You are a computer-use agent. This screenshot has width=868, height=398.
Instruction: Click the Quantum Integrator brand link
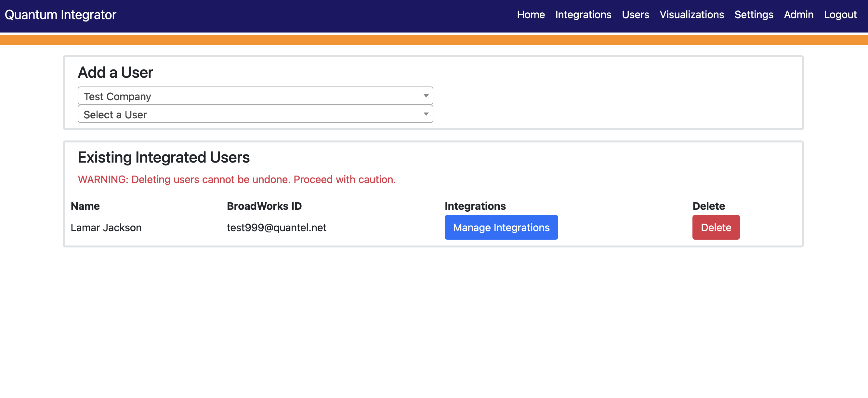(x=60, y=15)
